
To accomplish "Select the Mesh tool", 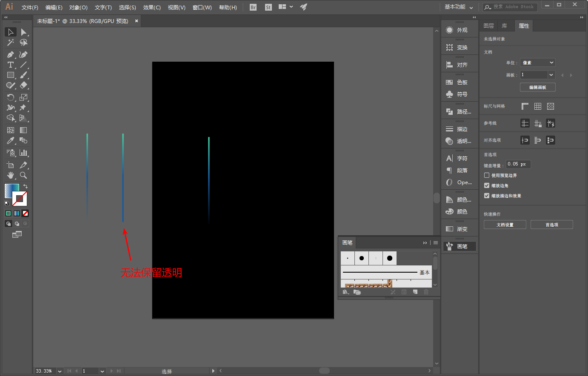I will (x=11, y=130).
